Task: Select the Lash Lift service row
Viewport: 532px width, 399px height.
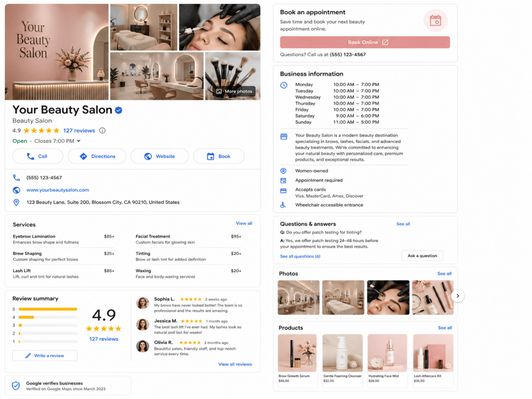Action: [x=63, y=274]
